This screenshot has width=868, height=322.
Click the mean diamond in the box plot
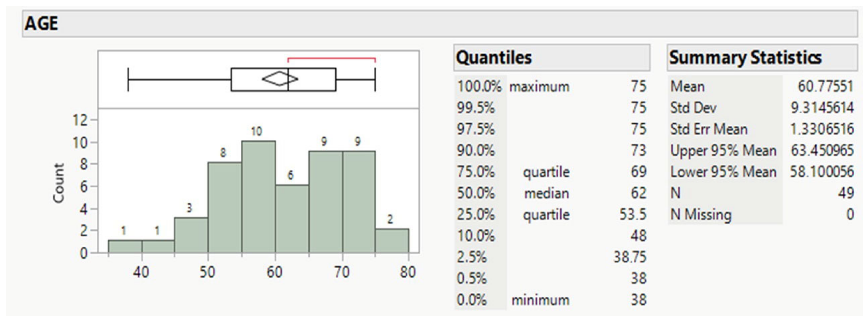pyautogui.click(x=280, y=79)
